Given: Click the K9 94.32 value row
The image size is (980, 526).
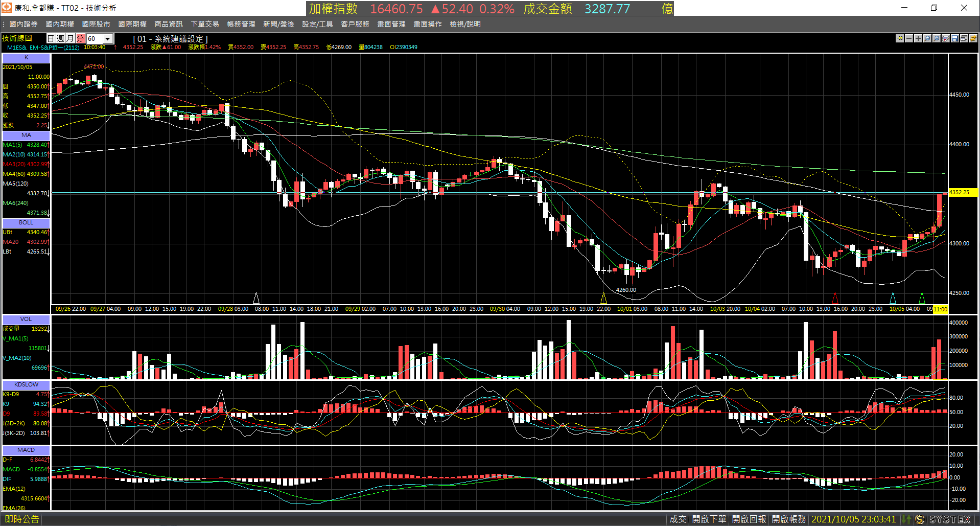Looking at the screenshot, I should click(x=26, y=404).
